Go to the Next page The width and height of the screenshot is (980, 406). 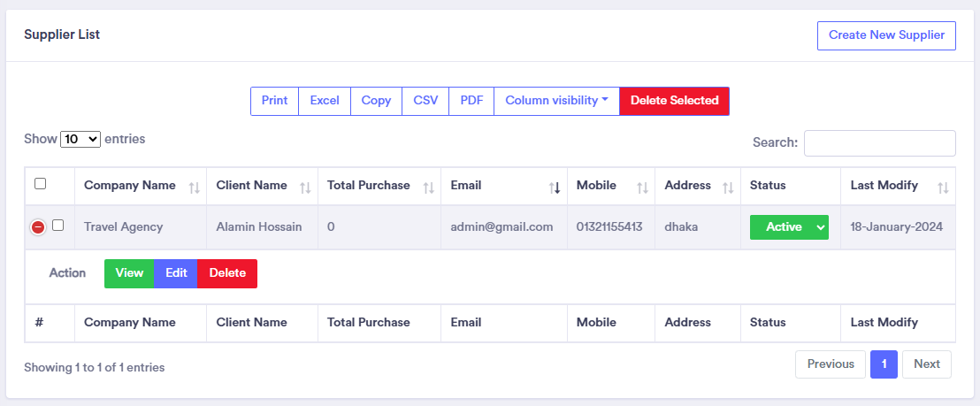(926, 364)
